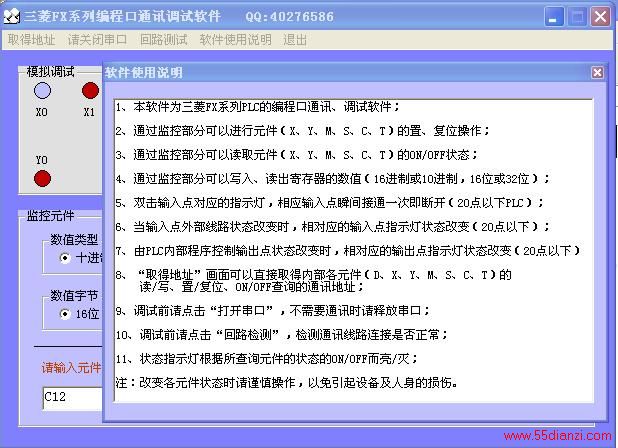Open the 回路测试 menu
The width and height of the screenshot is (618, 448).
[x=163, y=39]
